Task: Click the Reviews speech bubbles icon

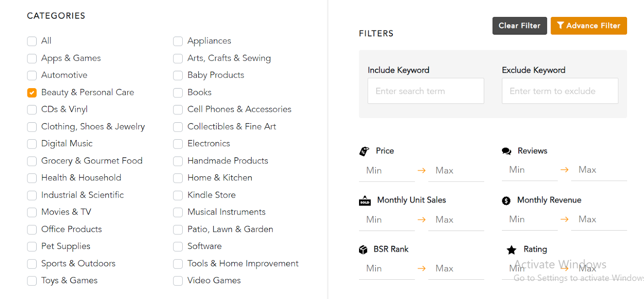Action: coord(506,151)
